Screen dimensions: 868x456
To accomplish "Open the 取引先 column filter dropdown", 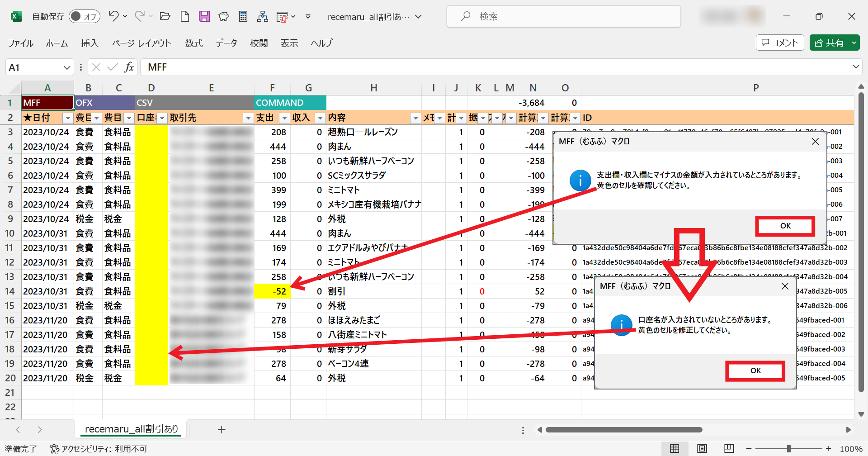I will pyautogui.click(x=248, y=118).
